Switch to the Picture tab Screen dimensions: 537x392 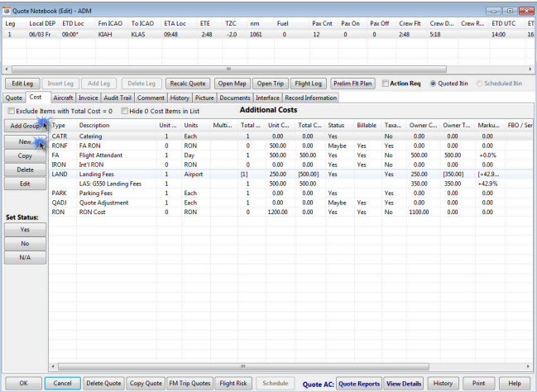204,98
